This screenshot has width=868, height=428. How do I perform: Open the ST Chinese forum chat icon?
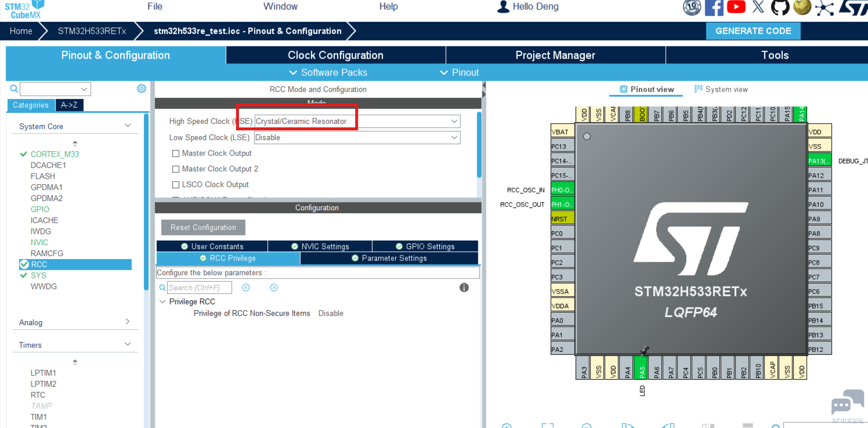848,402
